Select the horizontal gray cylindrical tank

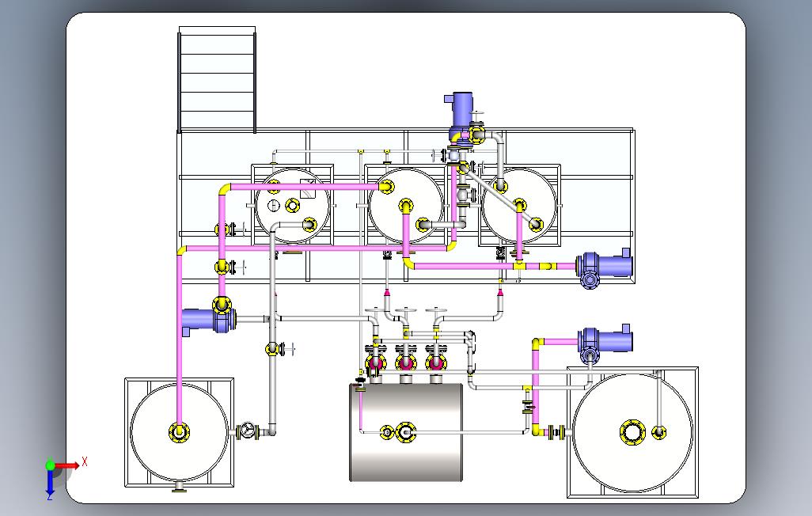[x=406, y=432]
